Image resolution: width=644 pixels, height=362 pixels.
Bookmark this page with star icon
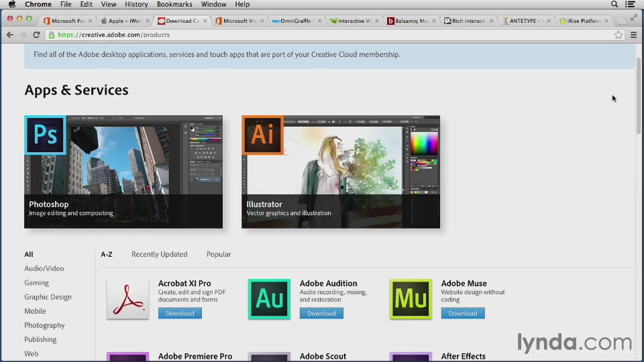[x=618, y=35]
